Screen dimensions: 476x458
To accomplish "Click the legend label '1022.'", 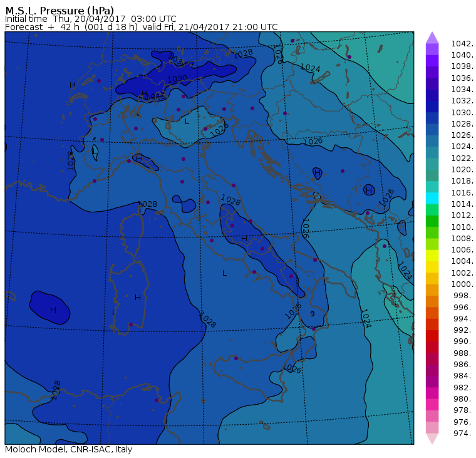I will [x=462, y=159].
